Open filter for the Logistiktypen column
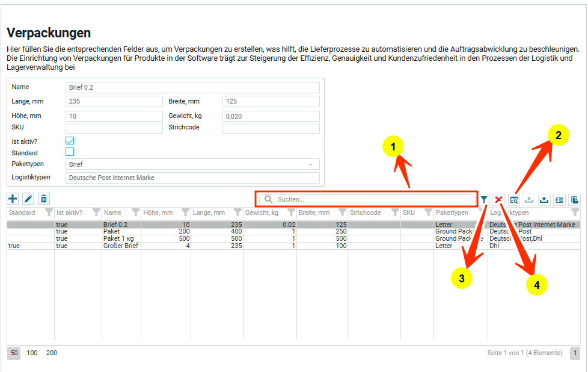The width and height of the screenshot is (588, 372). [x=575, y=212]
